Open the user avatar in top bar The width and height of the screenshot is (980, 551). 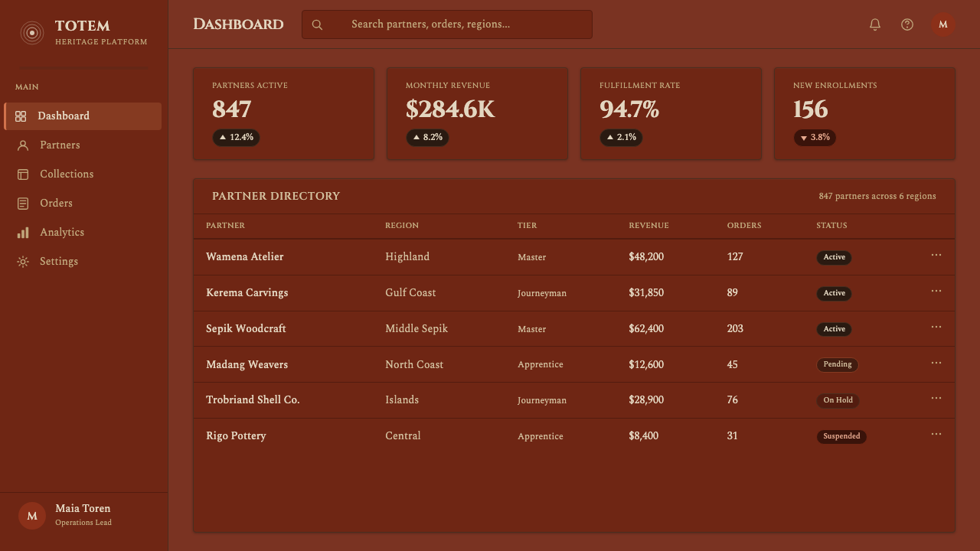(x=943, y=24)
